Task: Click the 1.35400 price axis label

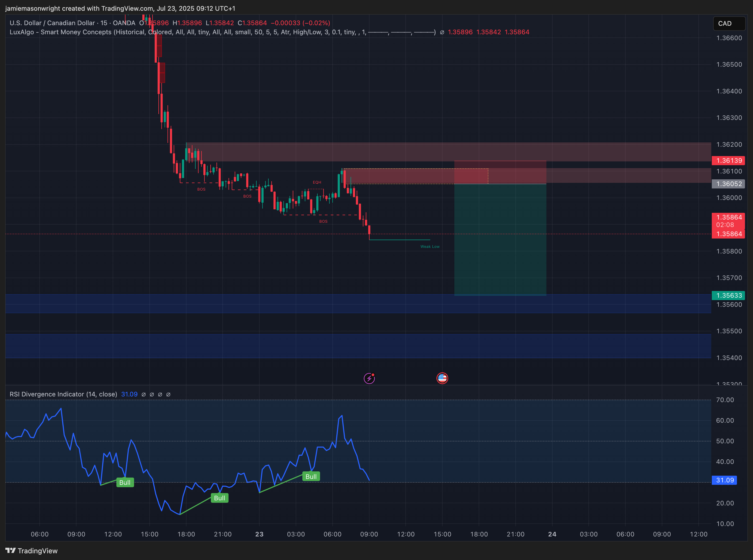Action: tap(729, 358)
